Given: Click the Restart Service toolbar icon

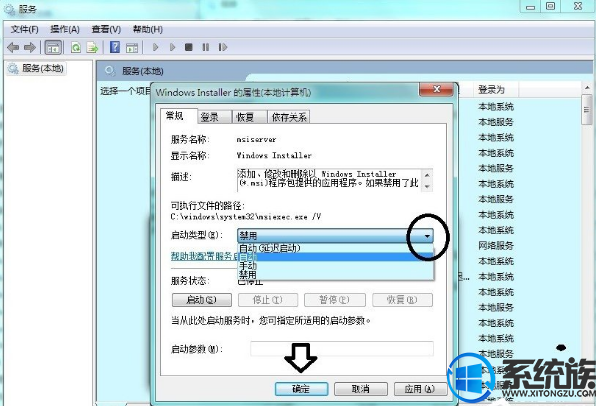Looking at the screenshot, I should (223, 47).
